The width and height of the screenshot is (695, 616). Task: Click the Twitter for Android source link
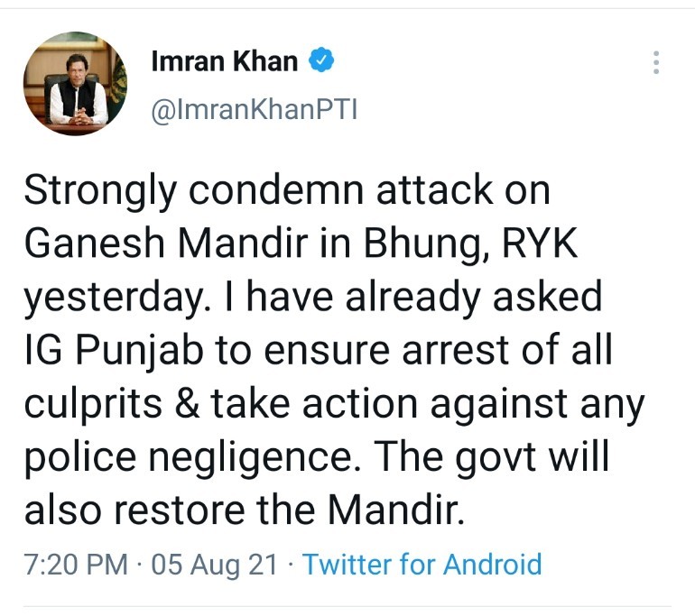[x=422, y=565]
